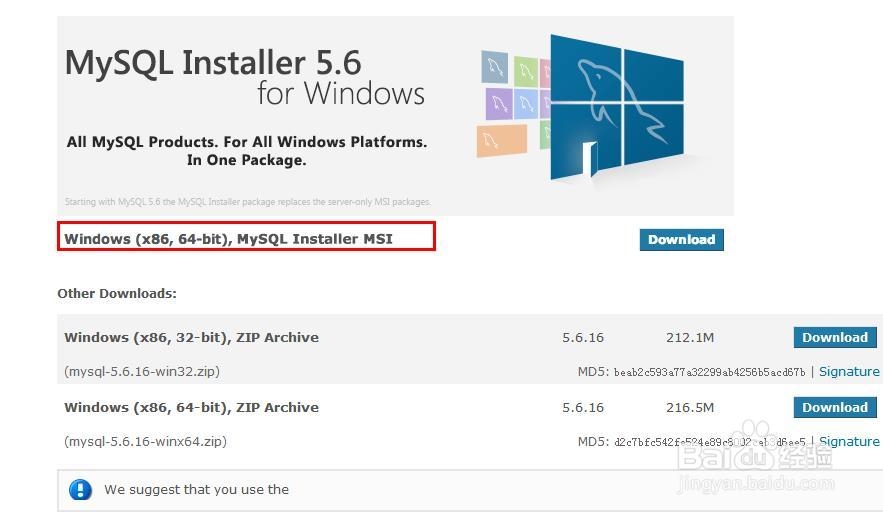The image size is (883, 514).
Task: Download the MySQL Installer MSI
Action: (681, 240)
